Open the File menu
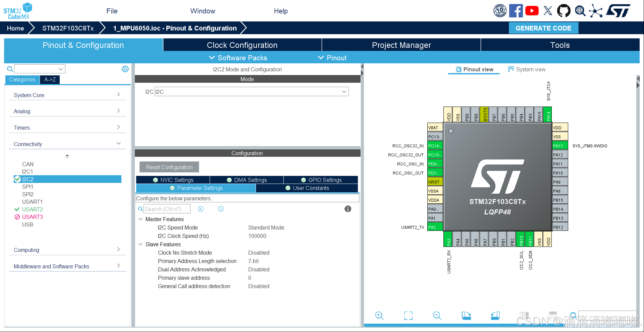This screenshot has width=644, height=332. [112, 11]
